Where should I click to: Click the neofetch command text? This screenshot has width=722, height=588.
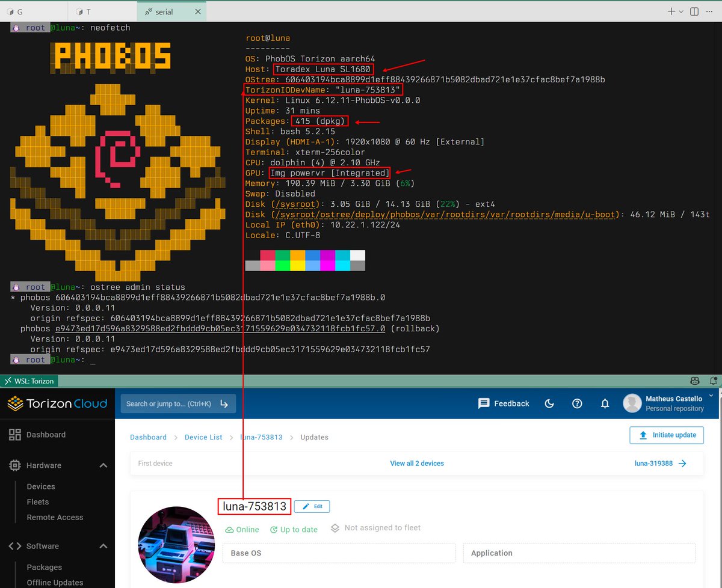coord(110,28)
